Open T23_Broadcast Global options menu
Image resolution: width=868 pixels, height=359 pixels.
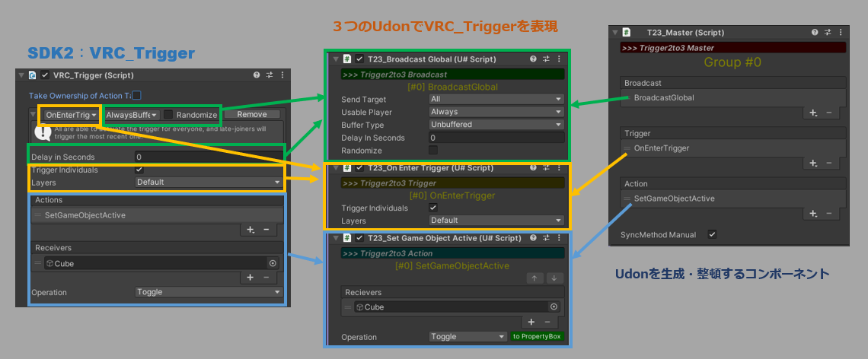[559, 59]
